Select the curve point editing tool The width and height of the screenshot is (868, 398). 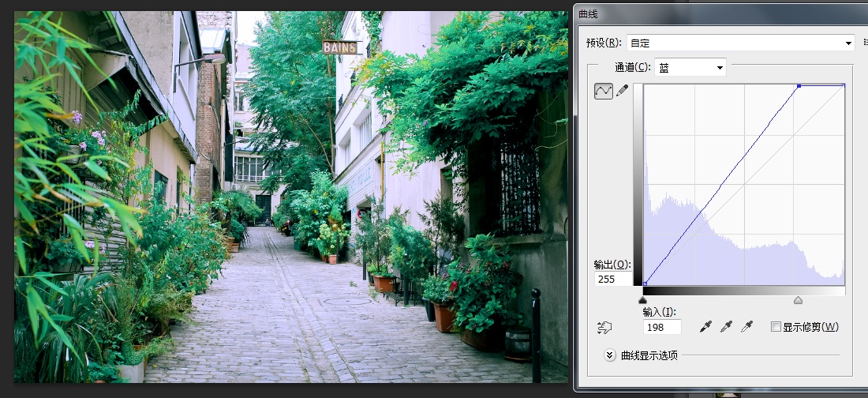[604, 91]
